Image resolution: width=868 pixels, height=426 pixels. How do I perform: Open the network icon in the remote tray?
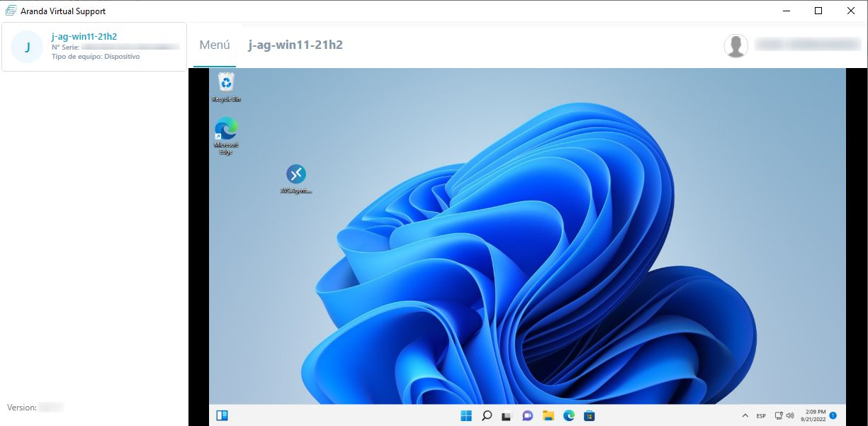tap(779, 416)
